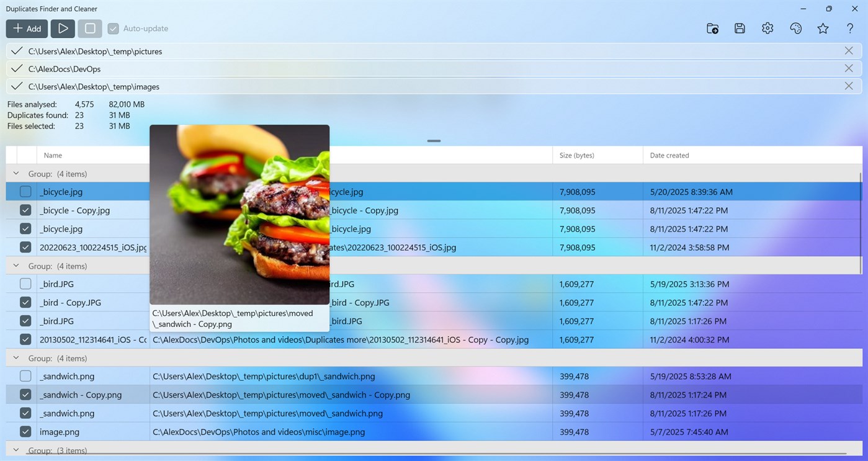Click the favorites star icon

point(823,28)
